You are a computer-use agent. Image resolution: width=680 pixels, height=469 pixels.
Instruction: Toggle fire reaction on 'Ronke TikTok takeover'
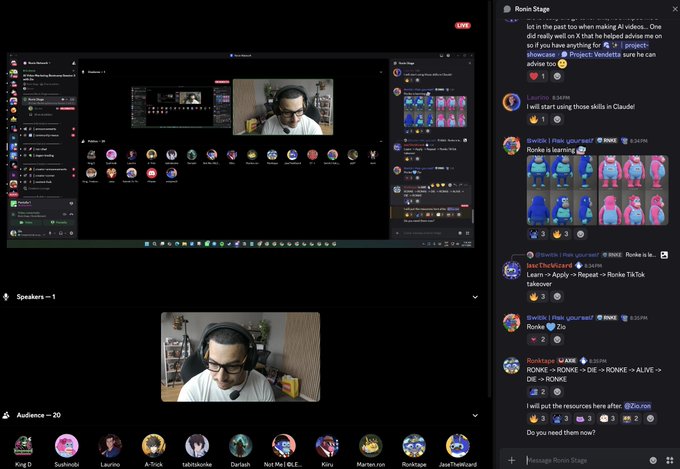pos(537,297)
